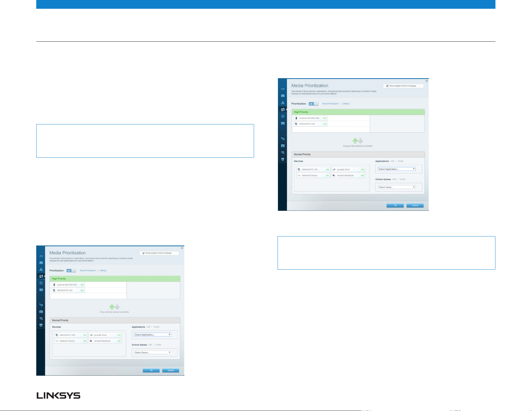The image size is (532, 411).
Task: Click Applications Edit link in bottom screenshot
Action: 148,327
